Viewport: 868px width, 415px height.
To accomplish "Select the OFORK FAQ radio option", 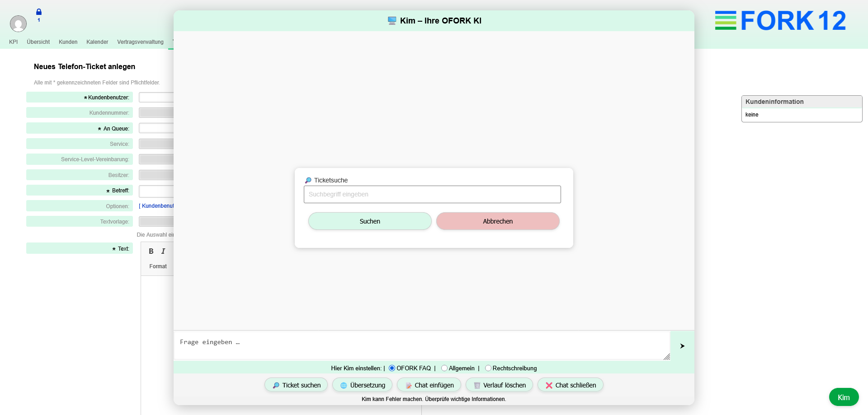I will point(392,368).
